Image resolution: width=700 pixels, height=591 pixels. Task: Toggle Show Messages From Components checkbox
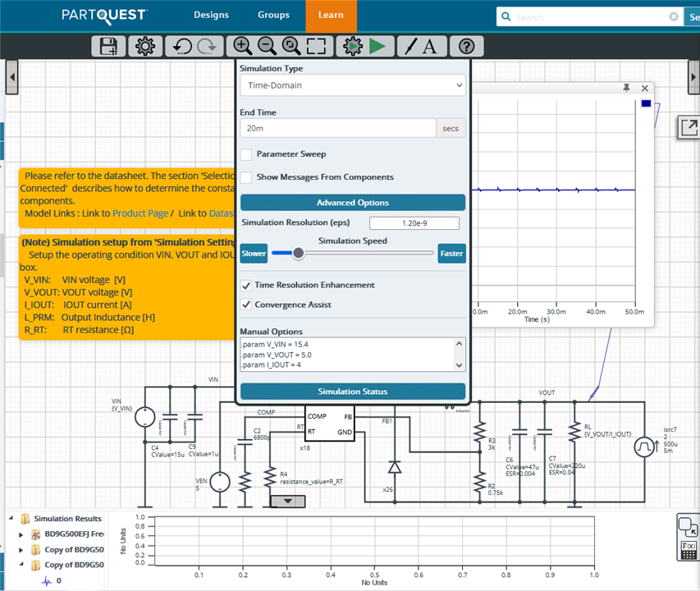(246, 177)
